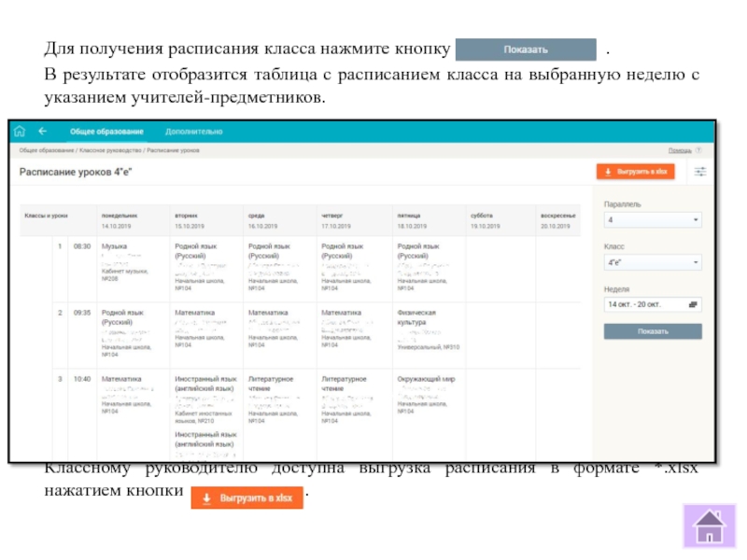Open calendar icon in the Неделя field
This screenshot has width=747, height=560.
693,304
